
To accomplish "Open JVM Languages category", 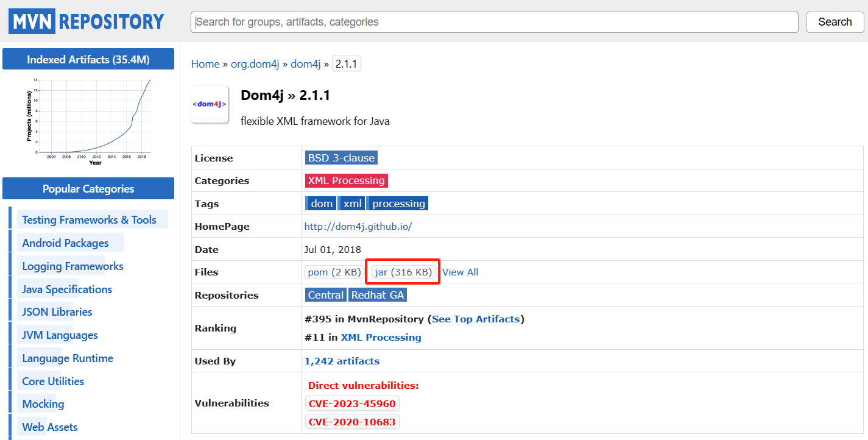I will tap(60, 335).
